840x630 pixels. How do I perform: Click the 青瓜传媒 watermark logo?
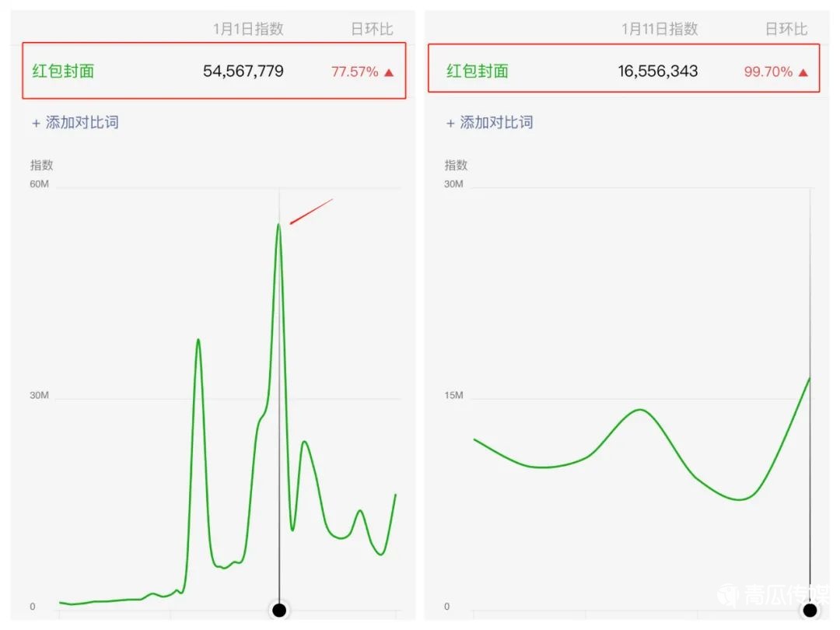(x=727, y=595)
